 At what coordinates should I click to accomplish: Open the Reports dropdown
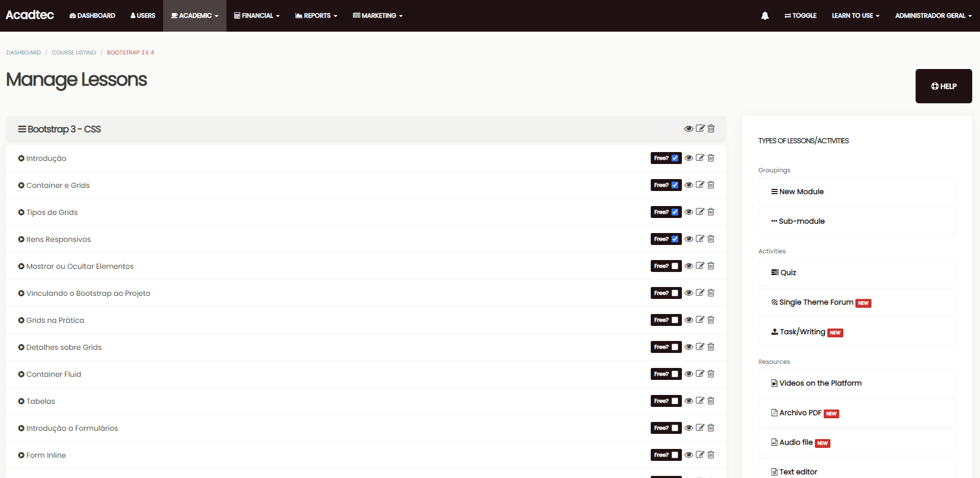click(316, 16)
